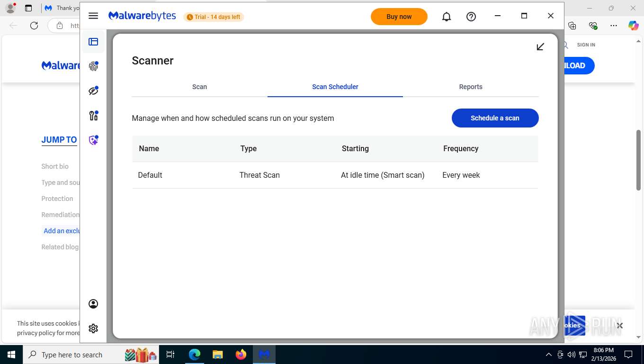Screen dimensions: 644x364
Task: Open the help question mark icon
Action: tap(471, 17)
